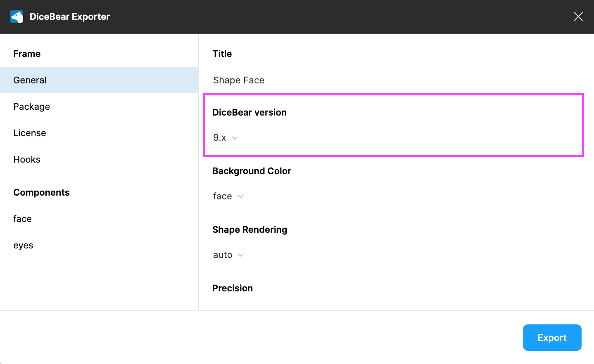Select the General section in the sidebar

click(30, 80)
